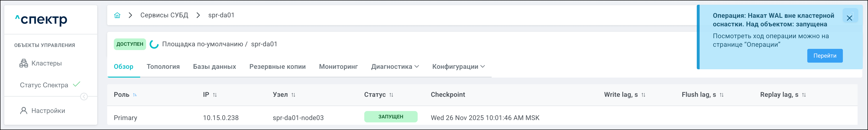Screen dimensions: 868x130
Task: Click the home icon in breadcrumb
Action: [117, 15]
